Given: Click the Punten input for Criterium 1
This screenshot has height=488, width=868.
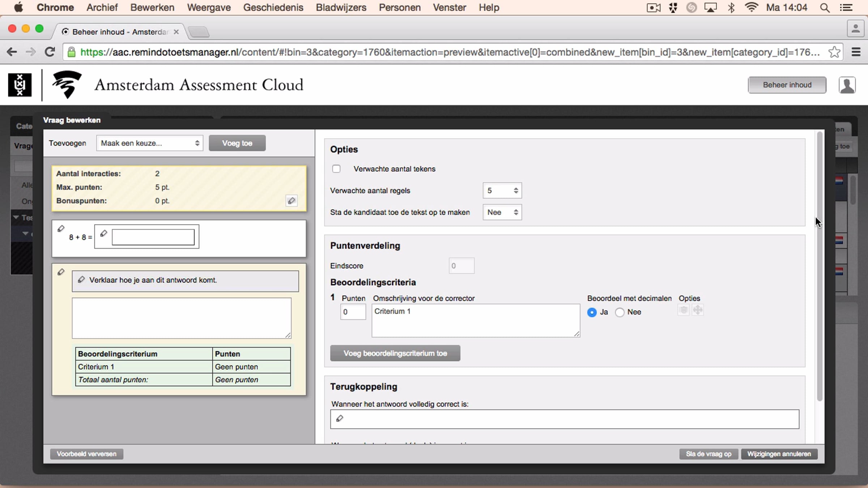Looking at the screenshot, I should 353,312.
